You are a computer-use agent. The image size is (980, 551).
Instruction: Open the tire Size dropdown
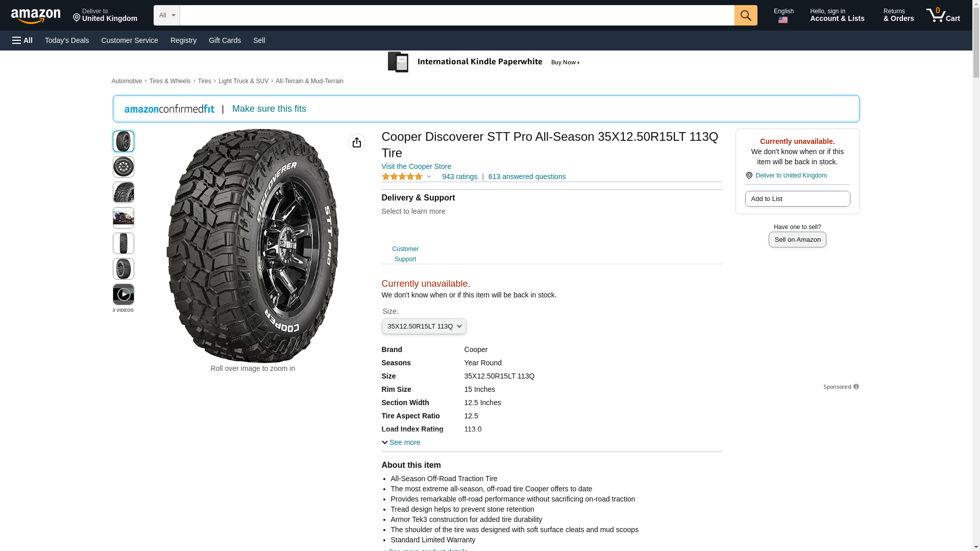(x=424, y=327)
